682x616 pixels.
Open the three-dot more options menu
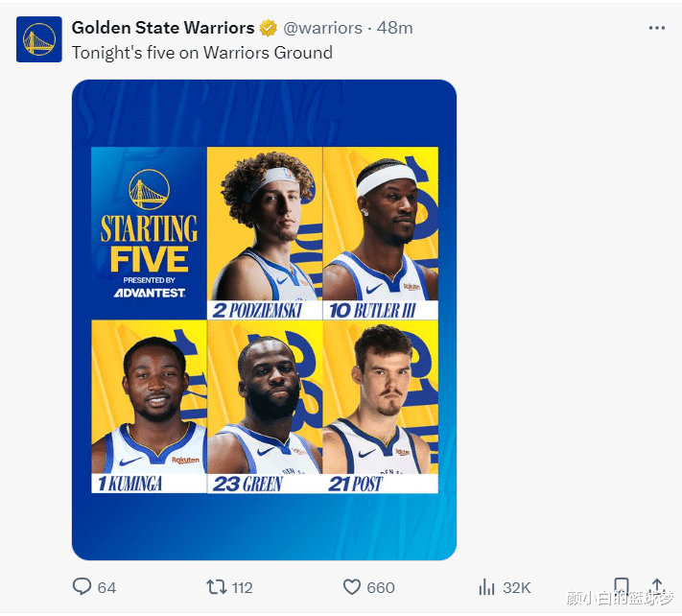657,28
